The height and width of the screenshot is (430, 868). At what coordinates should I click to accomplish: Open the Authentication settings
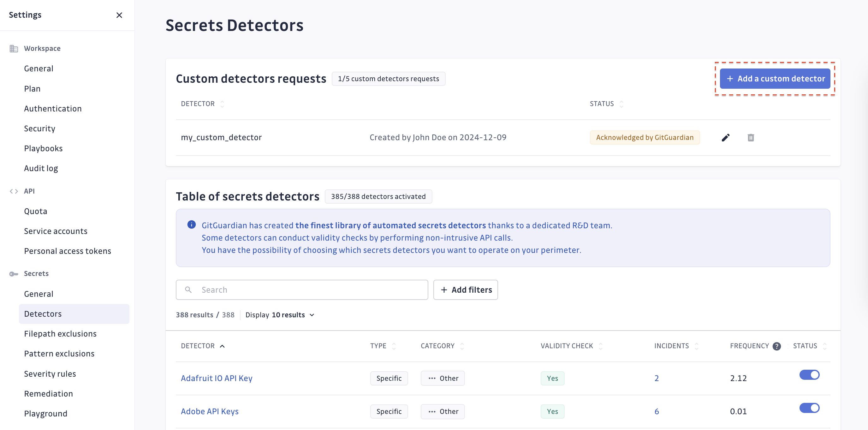click(x=53, y=109)
